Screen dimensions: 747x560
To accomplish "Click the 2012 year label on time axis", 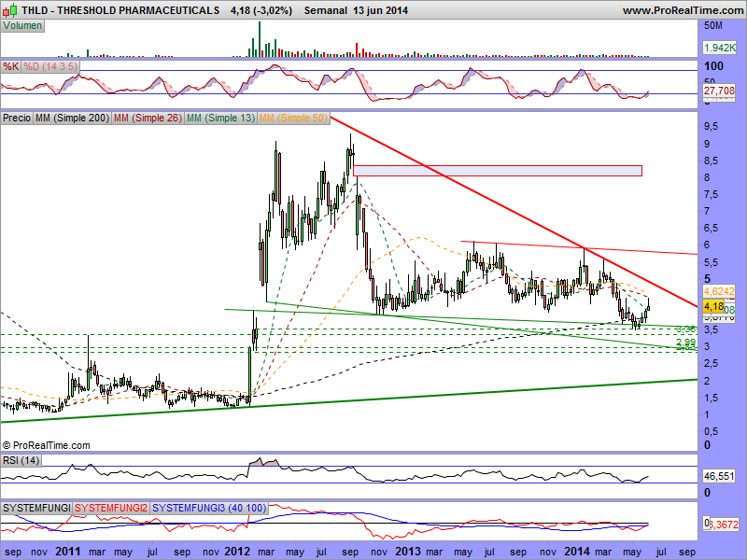I will click(x=237, y=552).
